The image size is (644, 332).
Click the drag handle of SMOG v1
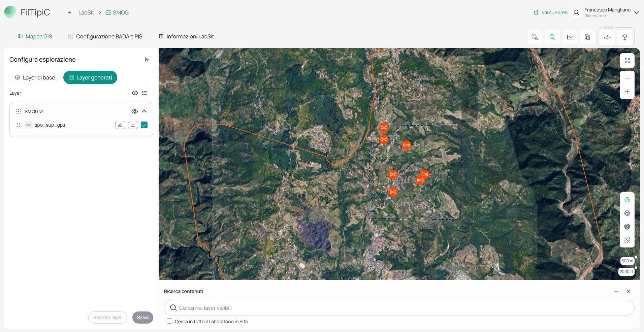pyautogui.click(x=19, y=111)
